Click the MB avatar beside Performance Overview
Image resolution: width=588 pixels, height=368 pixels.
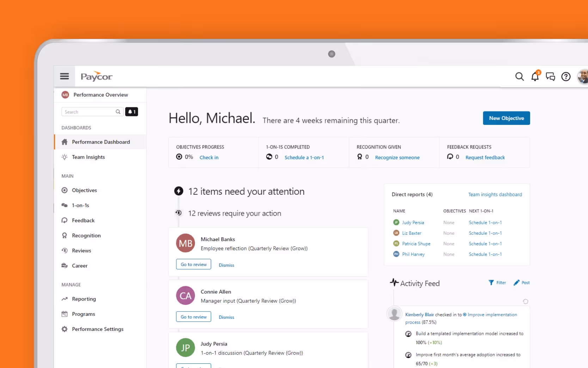pos(65,95)
